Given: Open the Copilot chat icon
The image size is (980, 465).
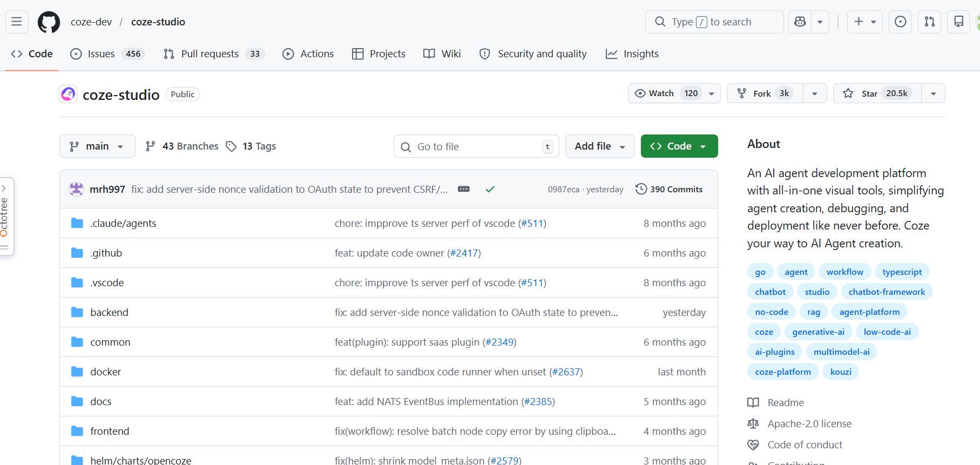Looking at the screenshot, I should [x=800, y=22].
